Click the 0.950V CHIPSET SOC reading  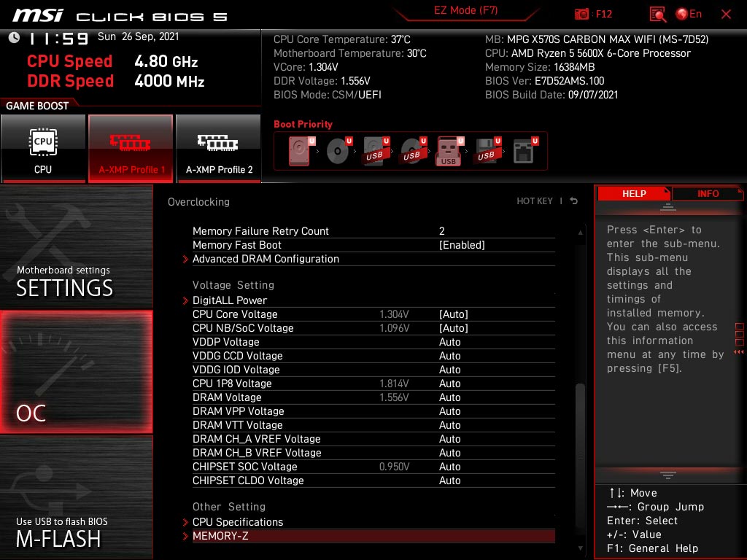pyautogui.click(x=394, y=467)
